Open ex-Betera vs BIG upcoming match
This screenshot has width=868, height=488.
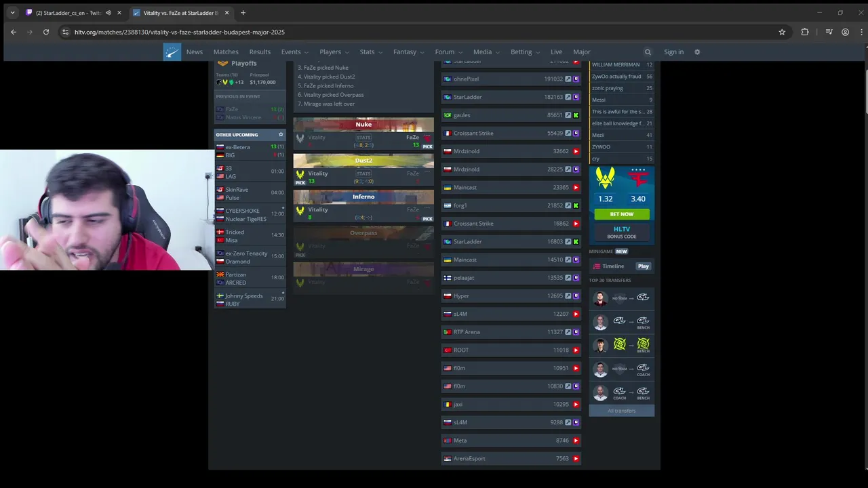click(x=250, y=151)
